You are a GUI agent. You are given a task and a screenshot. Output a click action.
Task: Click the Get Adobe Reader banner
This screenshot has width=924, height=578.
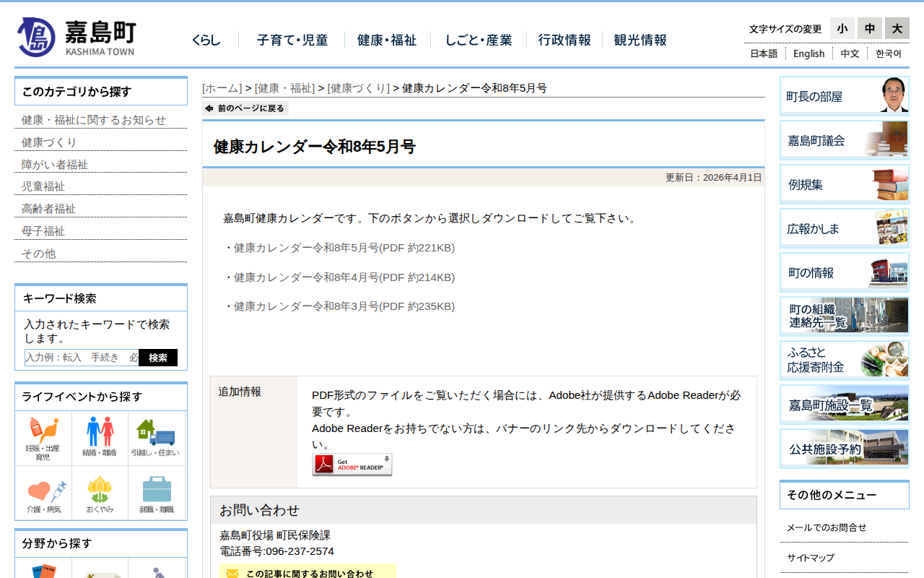(352, 465)
